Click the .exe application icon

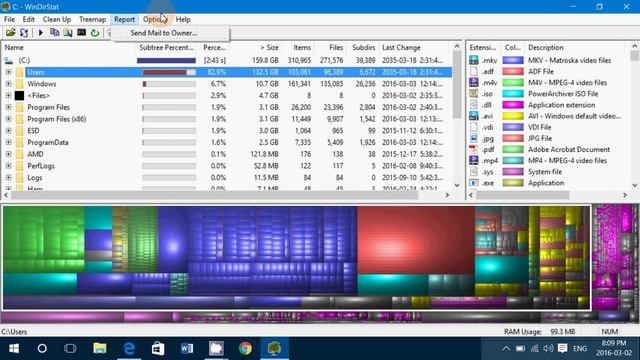(473, 183)
